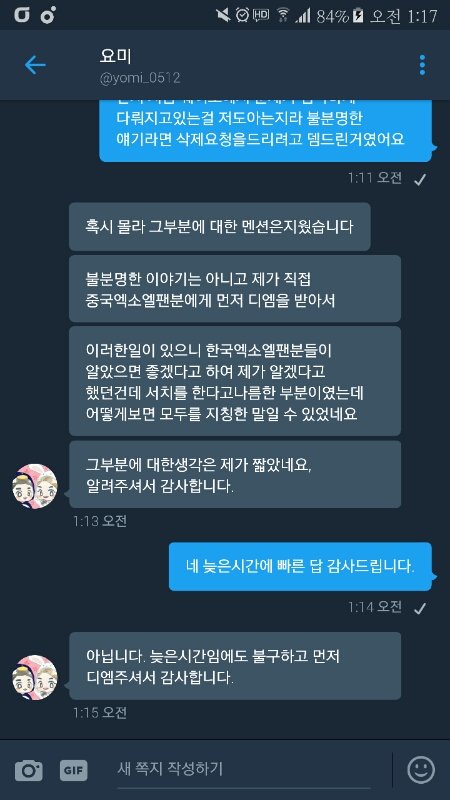Screen dimensions: 450x800
Task: Tap the muted sound status icon
Action: (223, 15)
